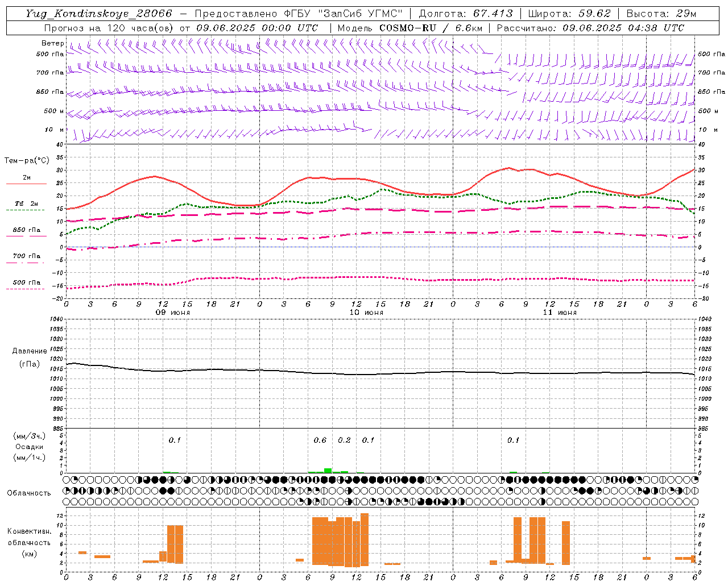This screenshot has height=582, width=728.
Task: Click the (мм/3ч.) precipitation unit label
Action: coord(30,436)
